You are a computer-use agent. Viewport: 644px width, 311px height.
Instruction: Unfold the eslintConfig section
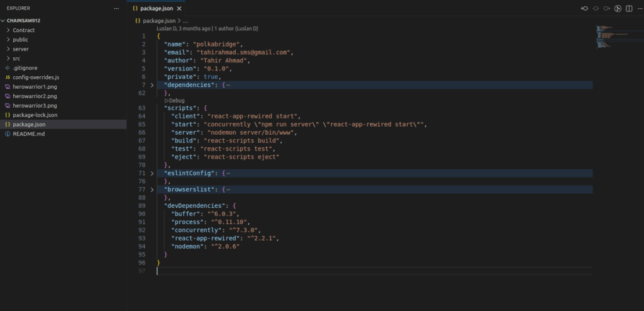tap(151, 173)
